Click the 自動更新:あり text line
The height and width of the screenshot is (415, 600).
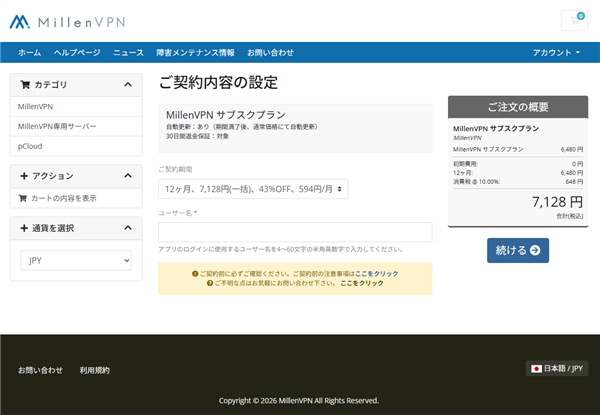[241, 127]
